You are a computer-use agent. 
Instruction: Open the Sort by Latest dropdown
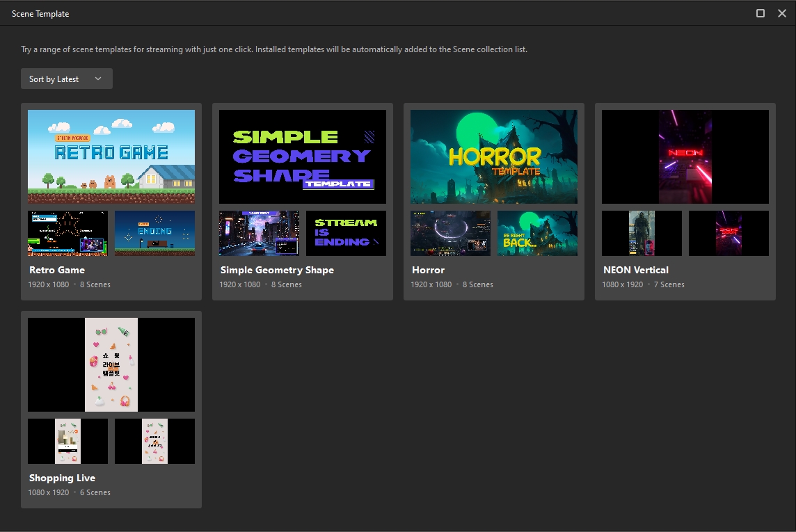pyautogui.click(x=66, y=79)
